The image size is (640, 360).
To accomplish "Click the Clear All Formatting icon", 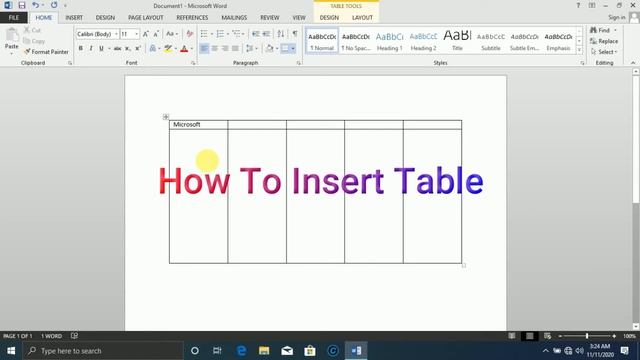I will pos(189,34).
